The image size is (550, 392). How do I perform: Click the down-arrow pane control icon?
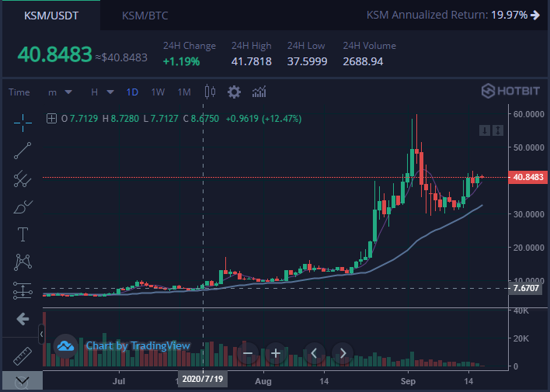coord(485,130)
